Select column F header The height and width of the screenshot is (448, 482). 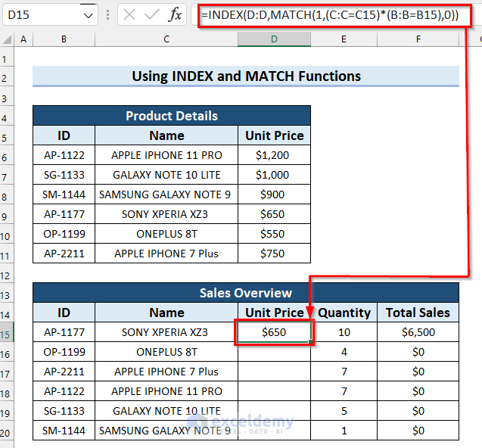(418, 39)
